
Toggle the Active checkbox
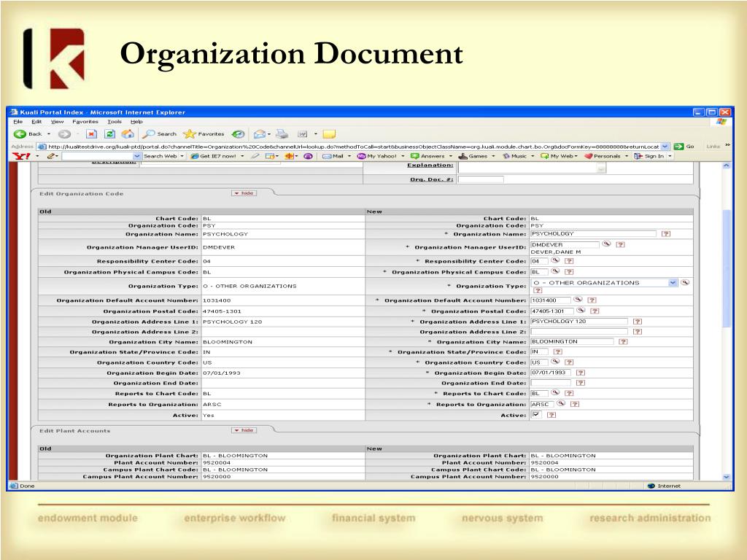[x=536, y=415]
